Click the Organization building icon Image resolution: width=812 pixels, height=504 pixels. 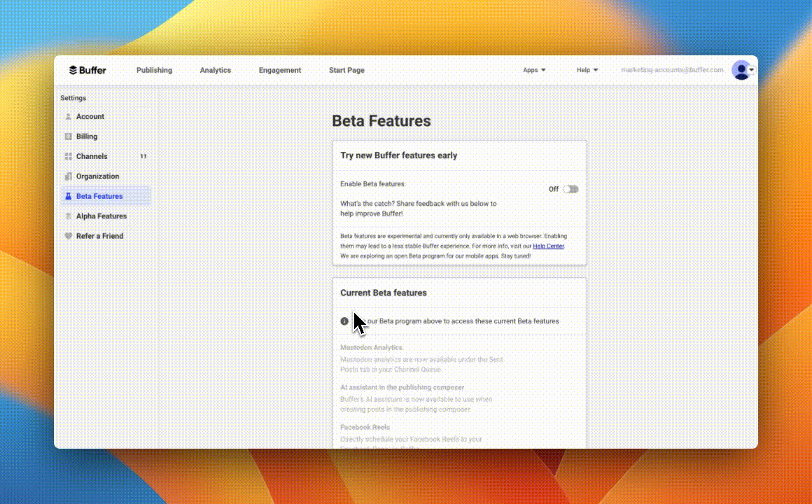[68, 176]
